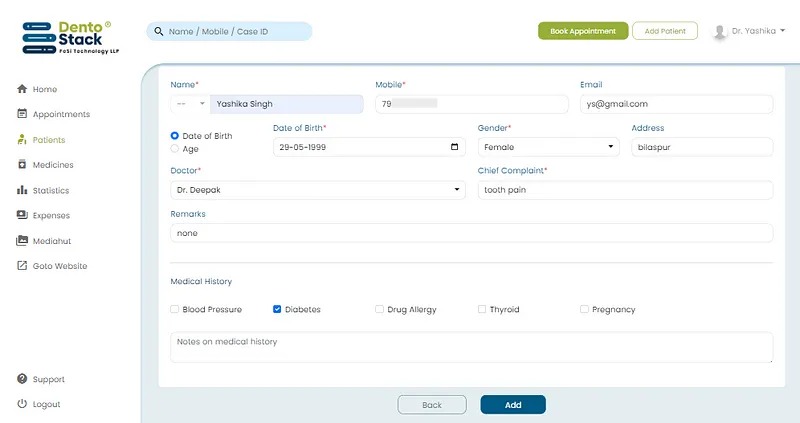Click the Logout power icon
Screen dimensions: 800x423
(22, 404)
